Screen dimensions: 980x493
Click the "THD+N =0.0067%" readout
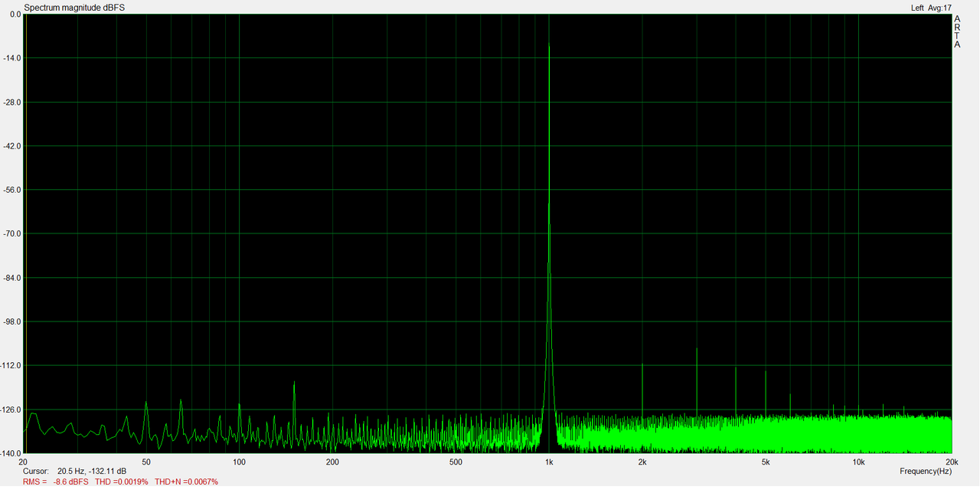[186, 482]
